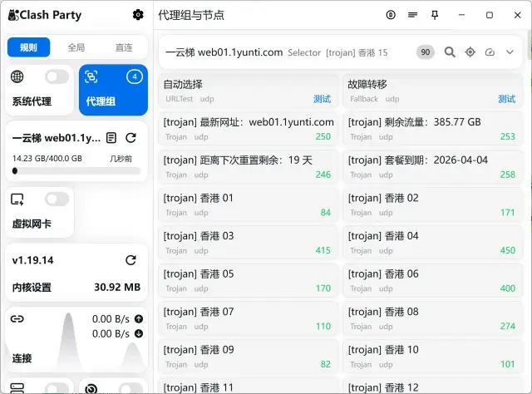
Task: Restart the core next to v1.19.14
Action: 131,260
